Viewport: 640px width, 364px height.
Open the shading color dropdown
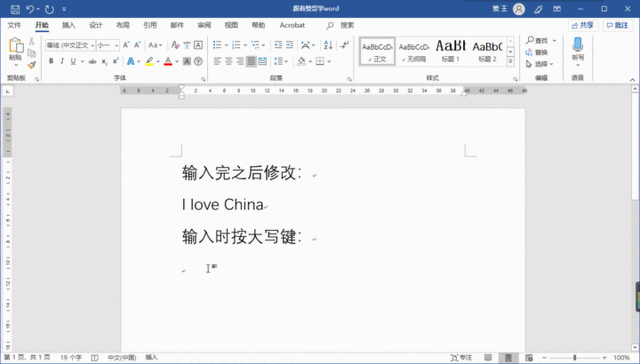[x=310, y=62]
